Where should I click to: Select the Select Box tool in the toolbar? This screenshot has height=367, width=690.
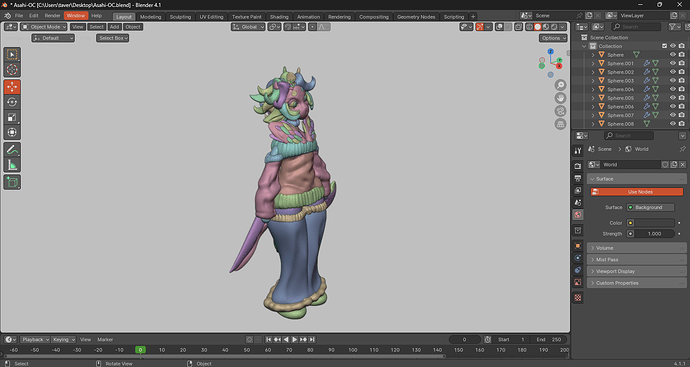[x=12, y=55]
